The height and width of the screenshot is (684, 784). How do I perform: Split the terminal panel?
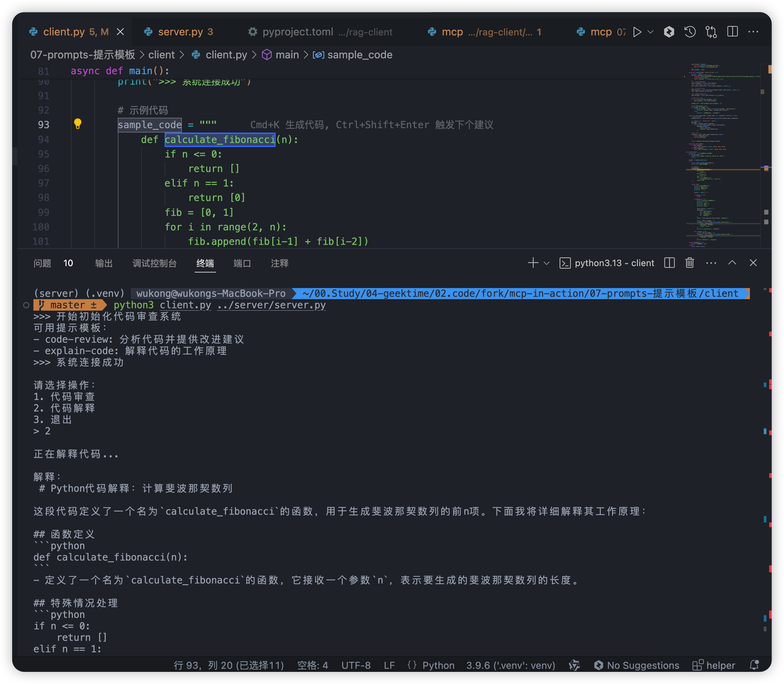pyautogui.click(x=669, y=263)
